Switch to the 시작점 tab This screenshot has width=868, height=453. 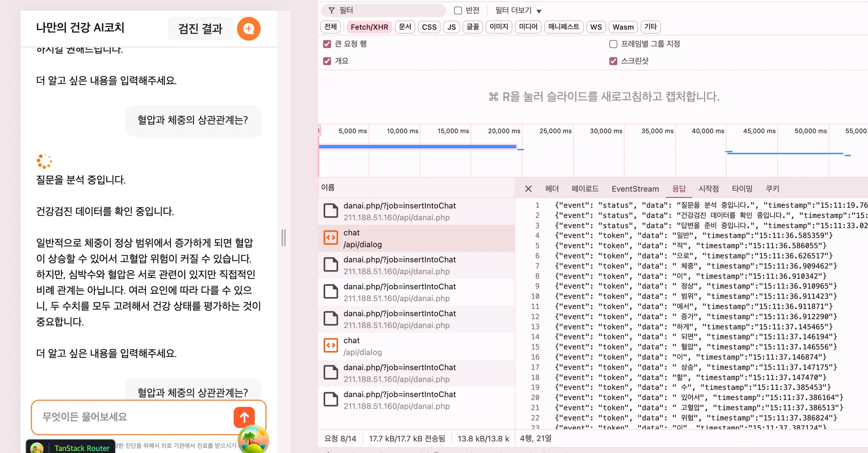pyautogui.click(x=709, y=188)
